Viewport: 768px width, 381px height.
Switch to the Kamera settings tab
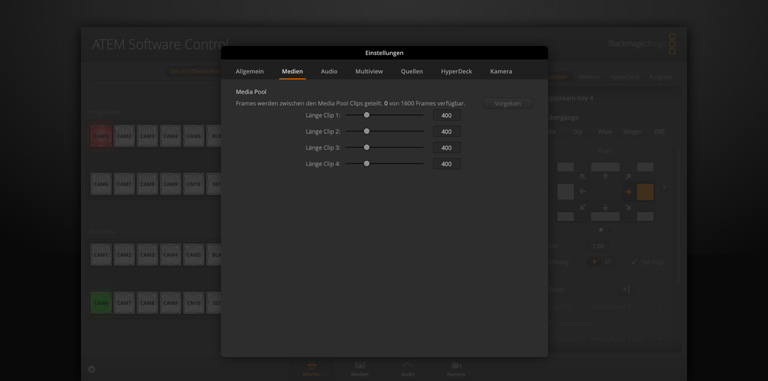click(x=501, y=71)
